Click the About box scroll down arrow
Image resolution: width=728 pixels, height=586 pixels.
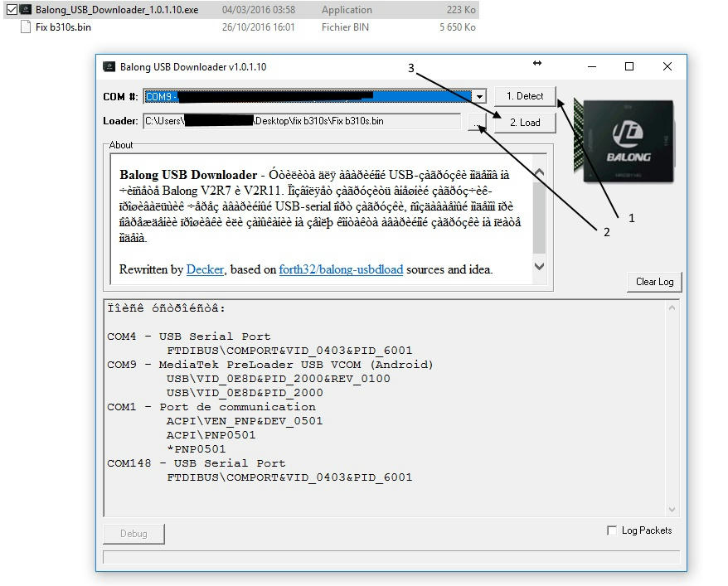point(539,266)
